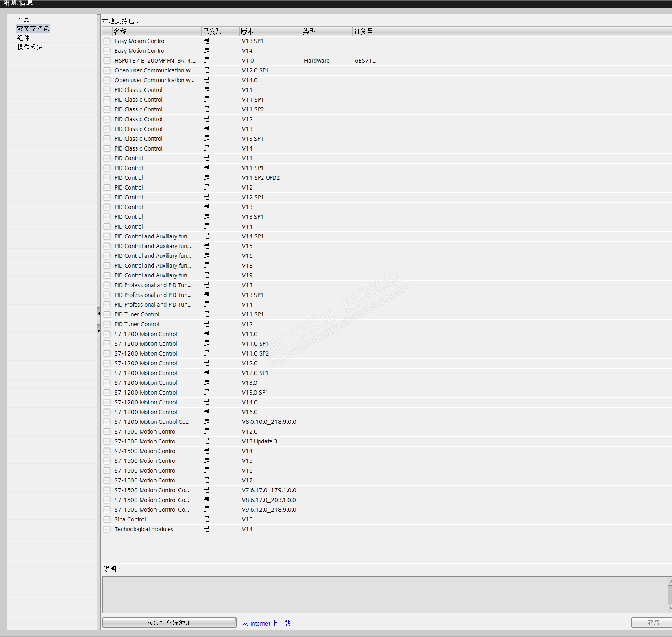Screen dimensions: 672x637
Task: Tick the Technological modules V14 checkbox
Action: point(107,529)
